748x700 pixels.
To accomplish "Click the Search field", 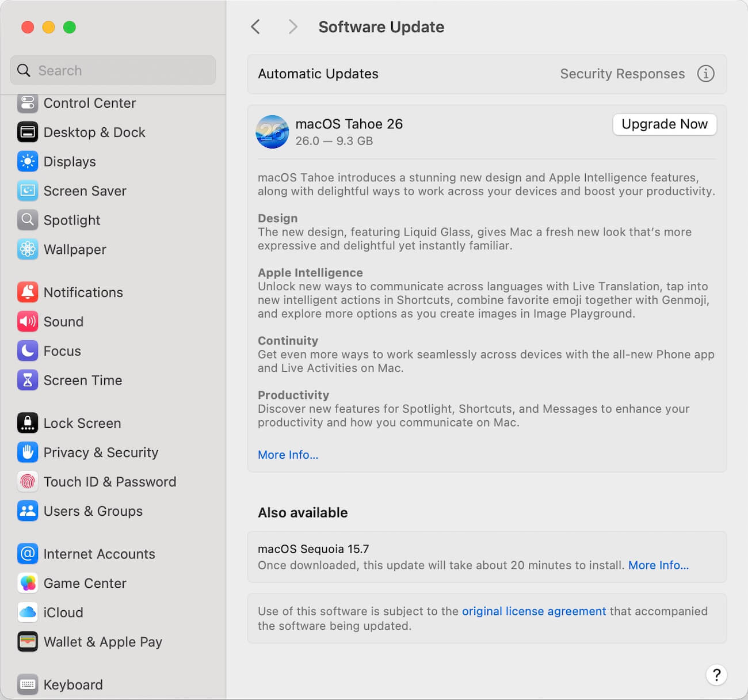I will [x=113, y=70].
